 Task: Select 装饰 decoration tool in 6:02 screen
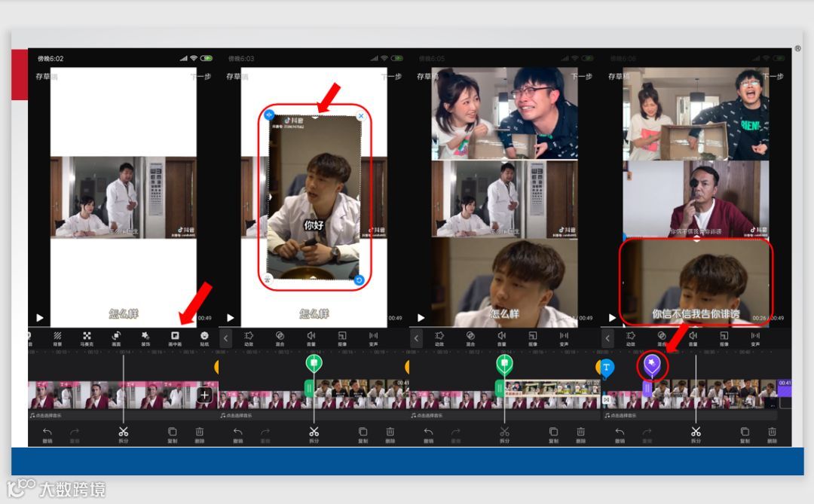[145, 338]
